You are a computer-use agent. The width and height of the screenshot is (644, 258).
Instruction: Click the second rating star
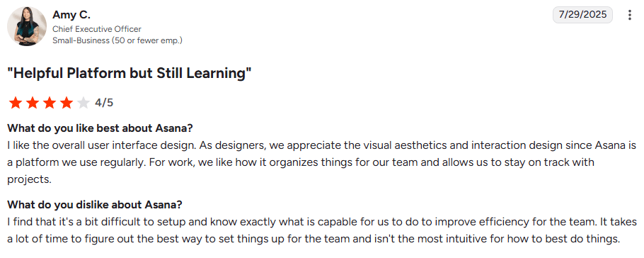click(33, 103)
